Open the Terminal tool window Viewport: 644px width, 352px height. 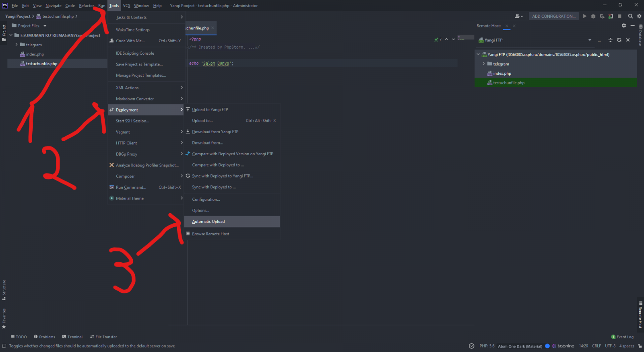[72, 337]
